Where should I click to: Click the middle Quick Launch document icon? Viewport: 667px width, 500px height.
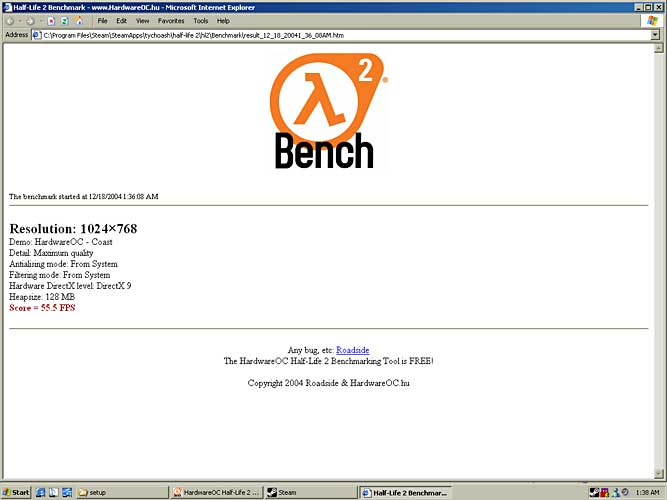(54, 492)
